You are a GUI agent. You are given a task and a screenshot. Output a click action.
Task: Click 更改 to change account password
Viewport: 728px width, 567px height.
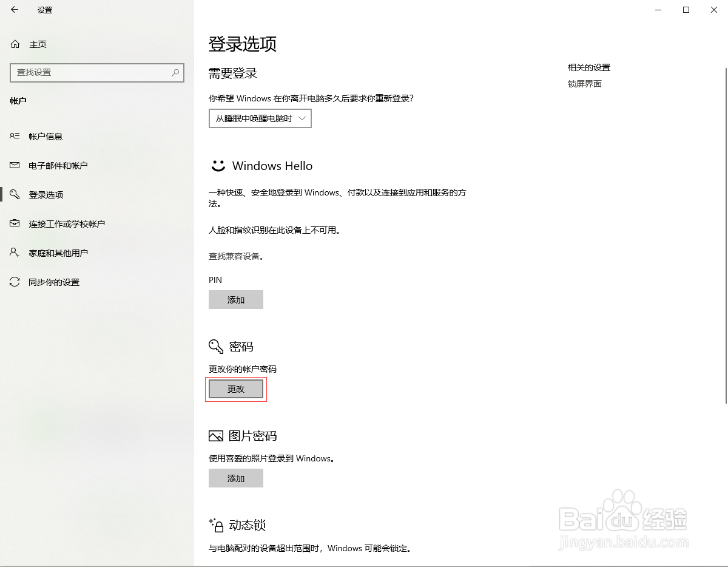(236, 389)
